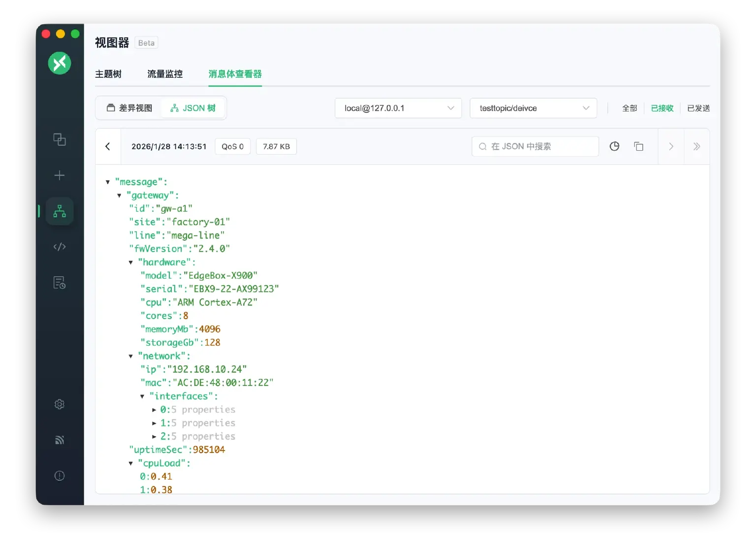Go to previous message arrow

108,146
